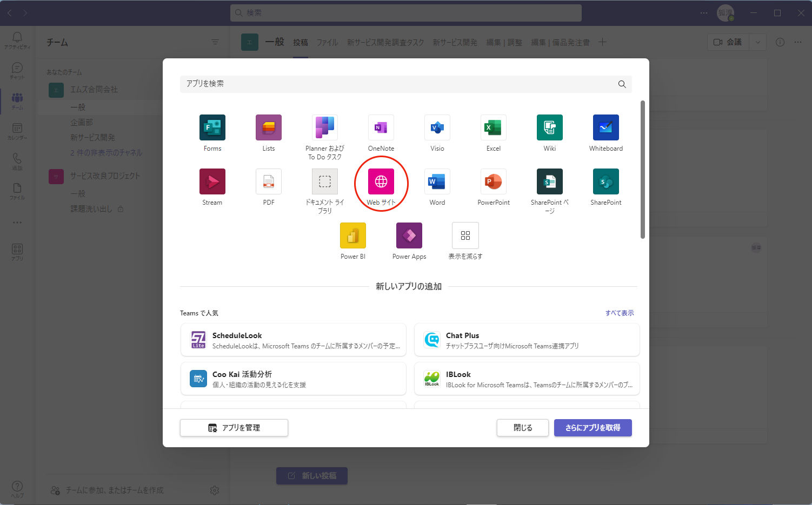
Task: Follow the すべて表示 link
Action: 620,313
